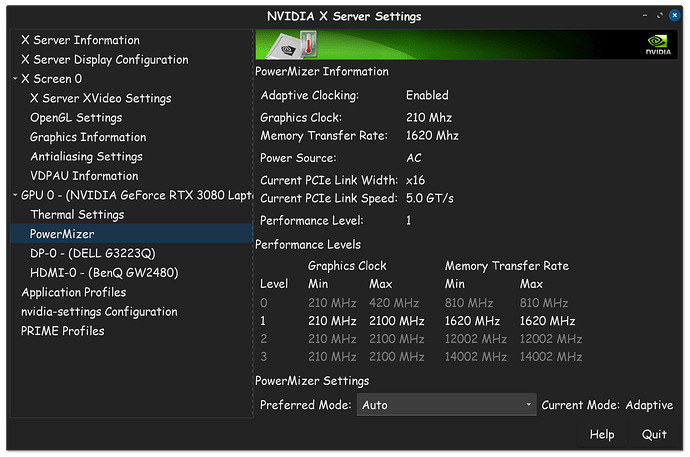Screen dimensions: 690x457
Task: Select Antialiasing Settings
Action: coord(86,156)
